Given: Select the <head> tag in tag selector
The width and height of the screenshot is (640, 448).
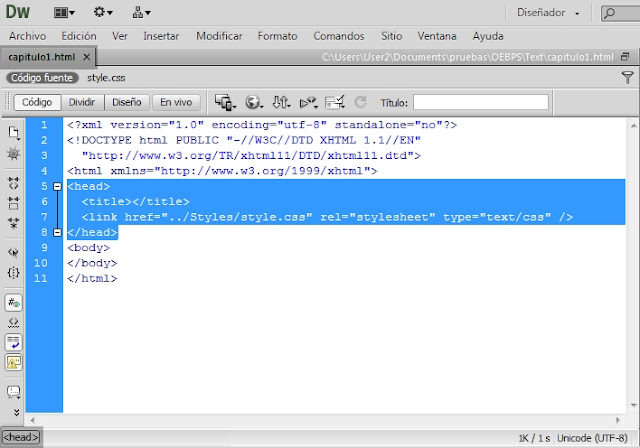Looking at the screenshot, I should [x=21, y=437].
